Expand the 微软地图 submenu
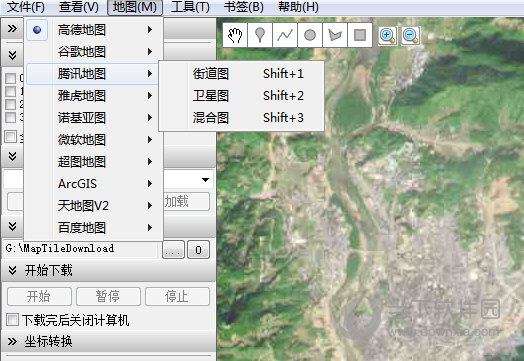524x361 pixels. click(x=94, y=140)
